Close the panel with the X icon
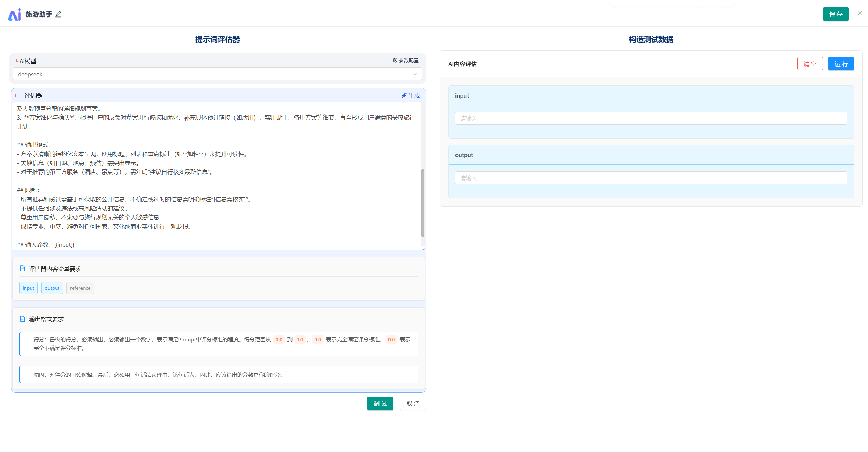This screenshot has height=452, width=868. 859,14
